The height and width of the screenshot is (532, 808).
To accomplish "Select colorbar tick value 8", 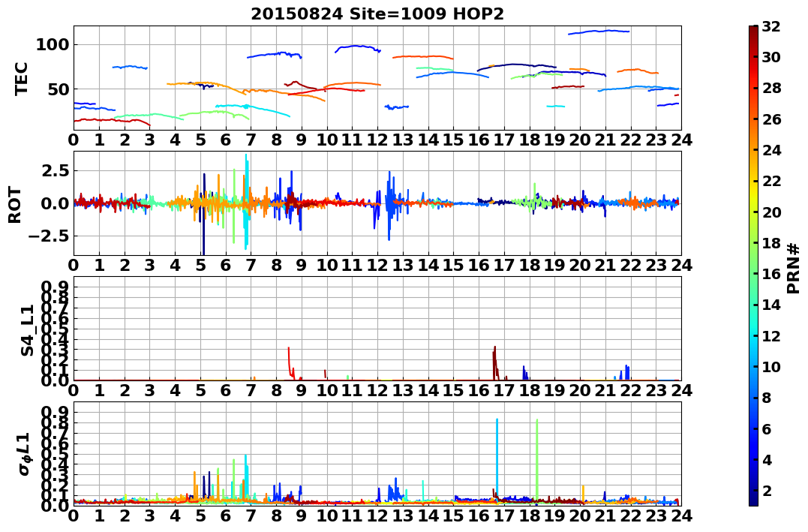I will tap(767, 398).
